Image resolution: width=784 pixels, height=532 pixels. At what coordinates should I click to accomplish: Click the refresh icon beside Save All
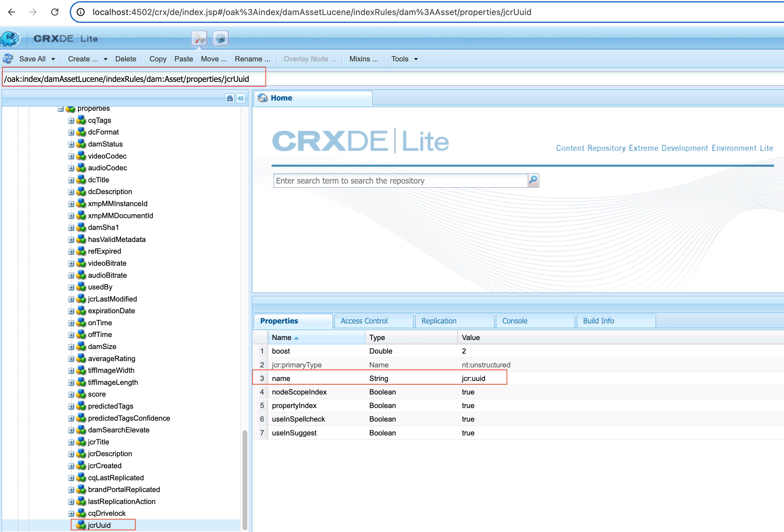tap(8, 59)
